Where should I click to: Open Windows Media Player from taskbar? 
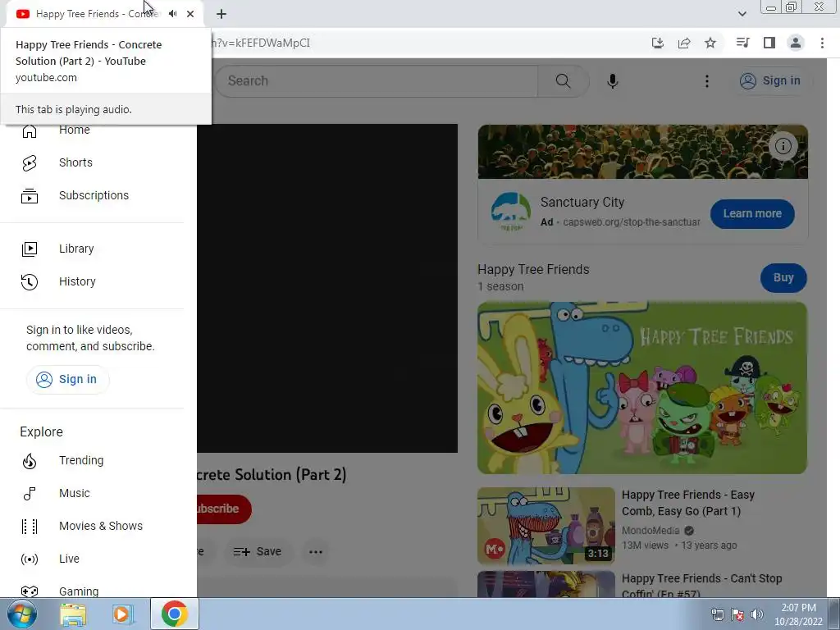point(123,614)
